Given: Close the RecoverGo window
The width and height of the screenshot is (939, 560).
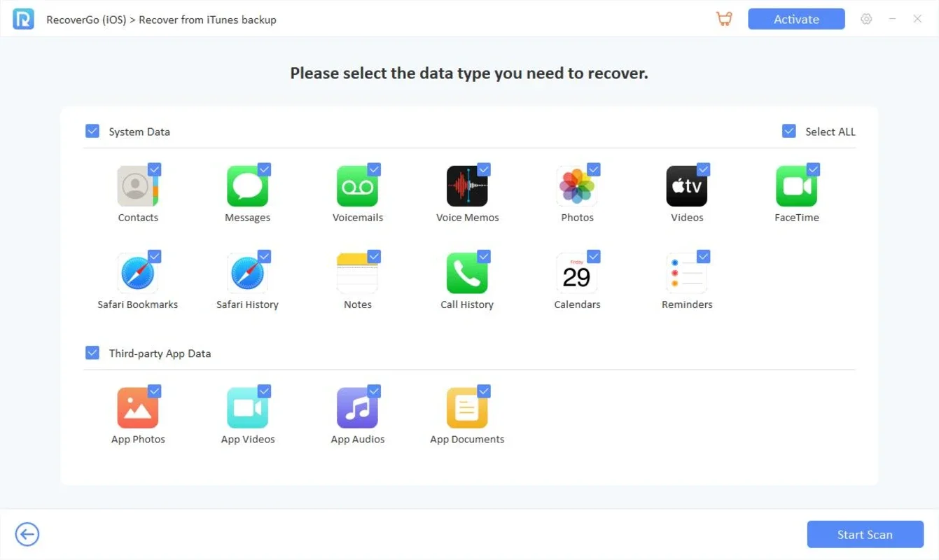Looking at the screenshot, I should pos(917,19).
